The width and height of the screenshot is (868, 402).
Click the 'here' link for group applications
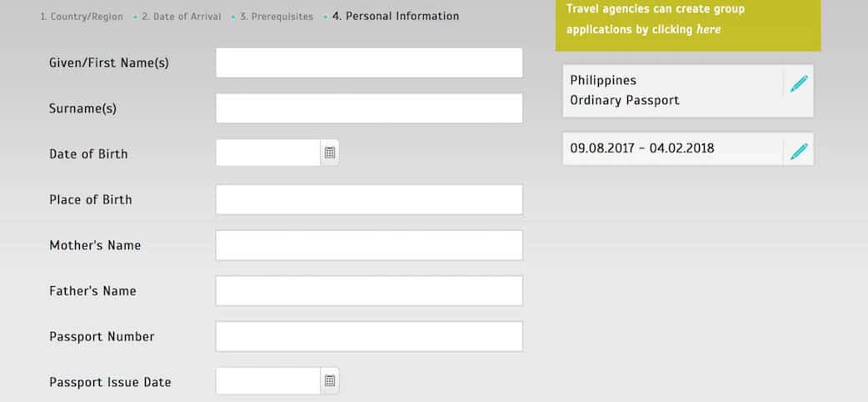(x=709, y=29)
